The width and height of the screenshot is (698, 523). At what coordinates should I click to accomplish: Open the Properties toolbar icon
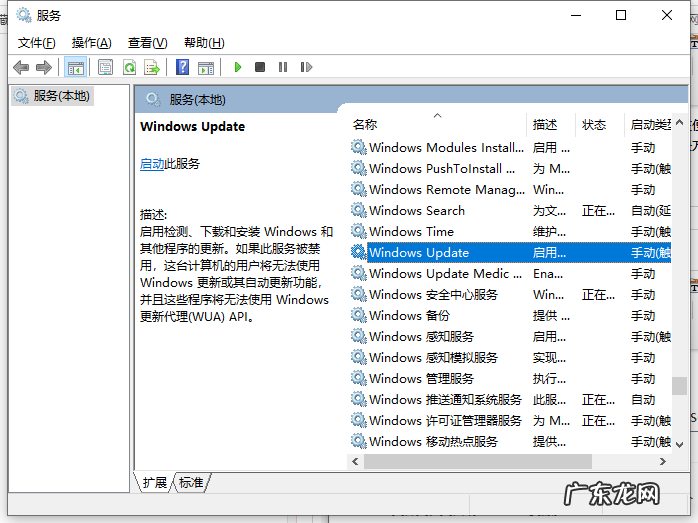106,68
